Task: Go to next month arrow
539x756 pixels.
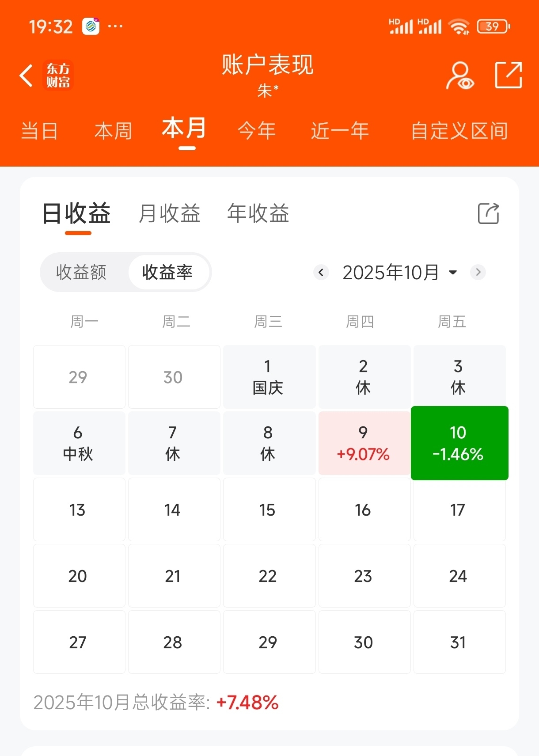Action: (478, 272)
